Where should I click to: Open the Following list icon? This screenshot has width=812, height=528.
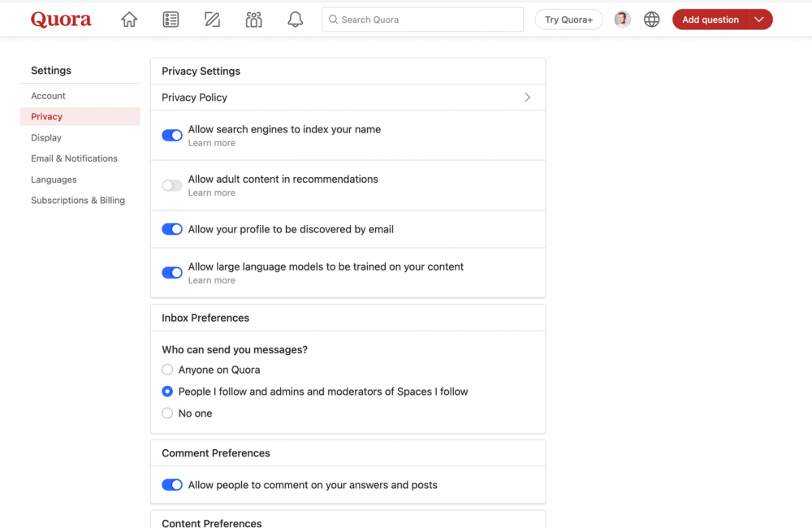click(x=171, y=19)
